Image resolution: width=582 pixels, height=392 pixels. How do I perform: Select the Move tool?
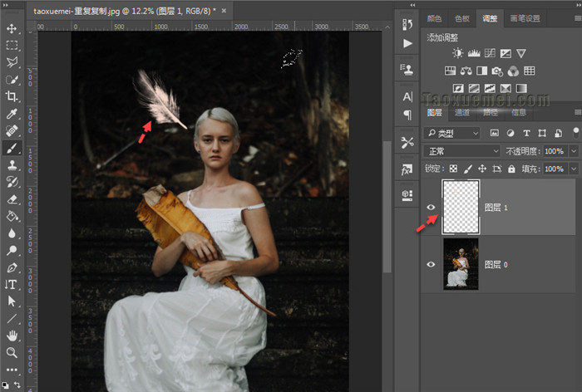12,28
